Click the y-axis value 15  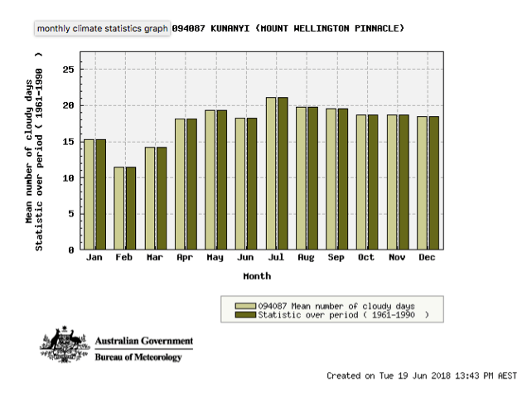pyautogui.click(x=68, y=142)
